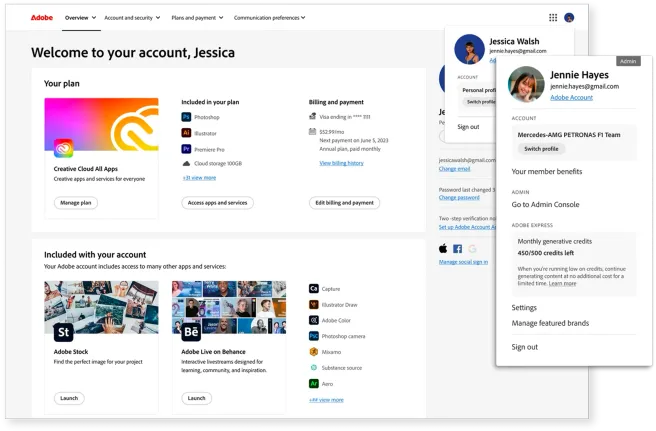Click Change email link
656x431 pixels.
(x=454, y=169)
